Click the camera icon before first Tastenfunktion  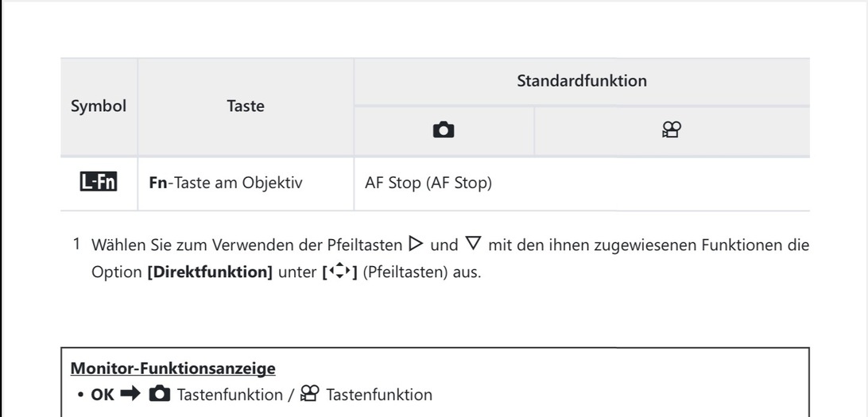click(x=160, y=395)
